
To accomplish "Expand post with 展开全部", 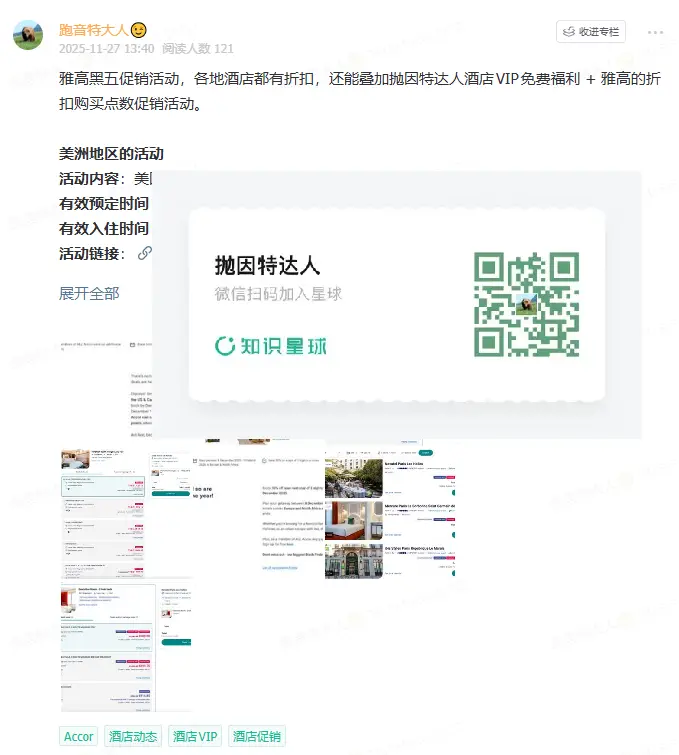I will click(x=89, y=293).
